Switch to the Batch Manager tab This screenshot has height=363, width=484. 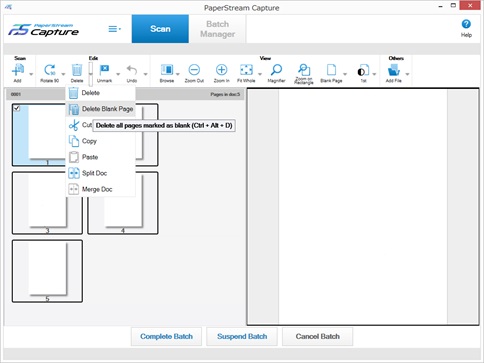[217, 29]
